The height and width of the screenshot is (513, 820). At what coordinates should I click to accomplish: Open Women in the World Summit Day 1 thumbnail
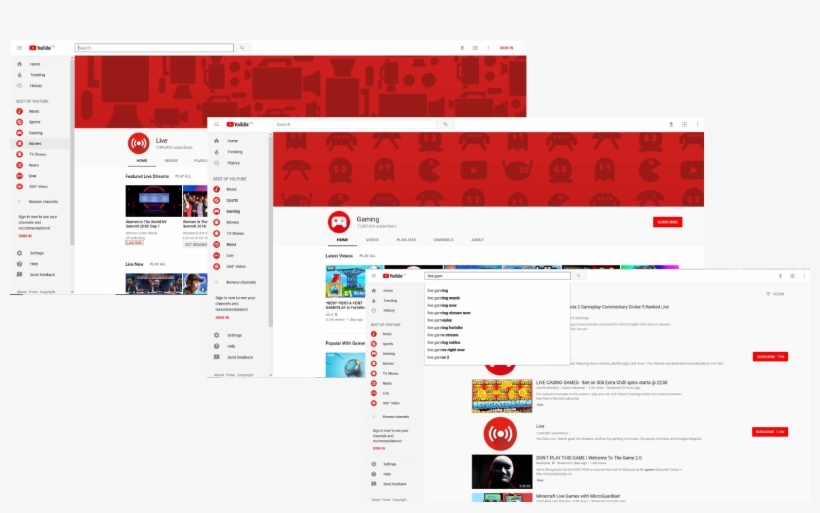[154, 201]
